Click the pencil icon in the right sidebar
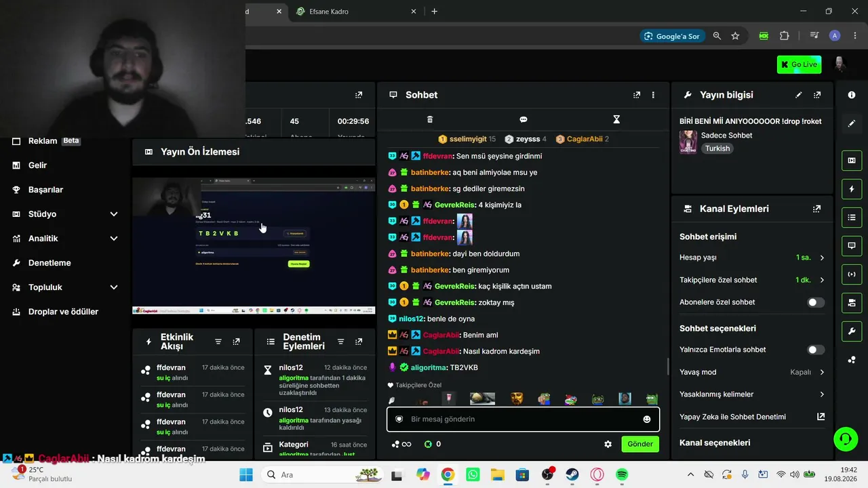 tap(852, 123)
